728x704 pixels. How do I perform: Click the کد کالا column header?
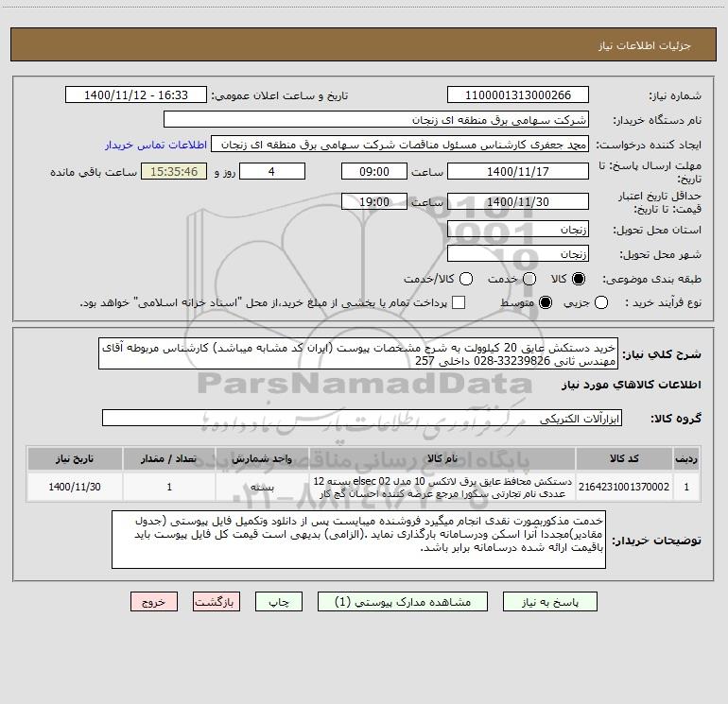tap(624, 458)
